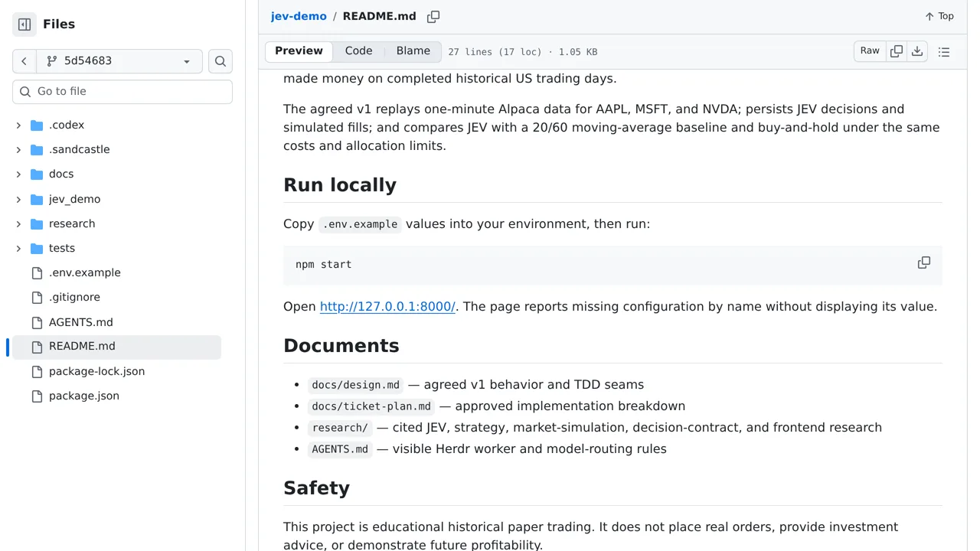This screenshot has height=551, width=980.
Task: Open the 5d54683 branch selector dropdown
Action: [x=119, y=61]
